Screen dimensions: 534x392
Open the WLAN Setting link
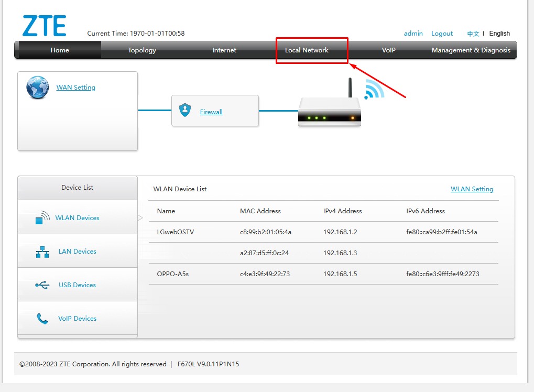[x=472, y=189]
